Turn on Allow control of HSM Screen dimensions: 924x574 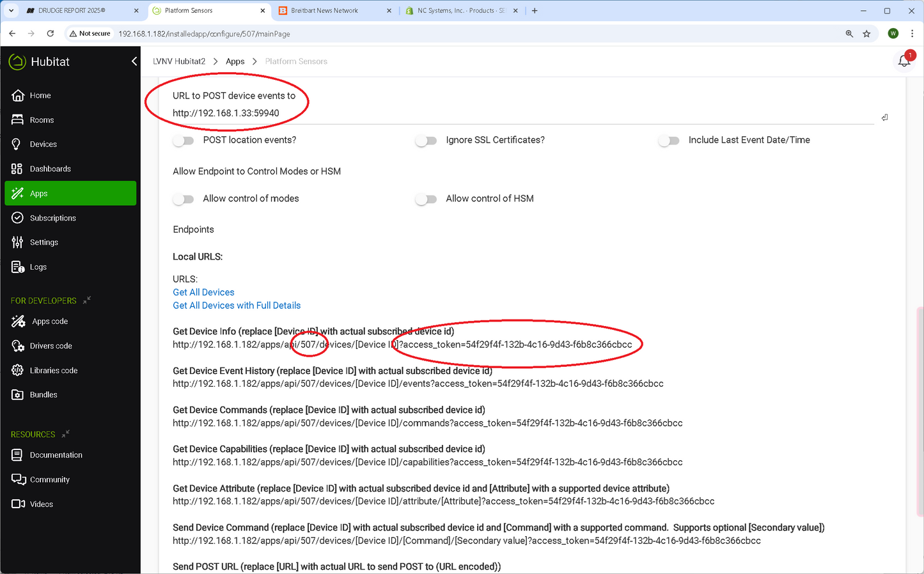(426, 199)
